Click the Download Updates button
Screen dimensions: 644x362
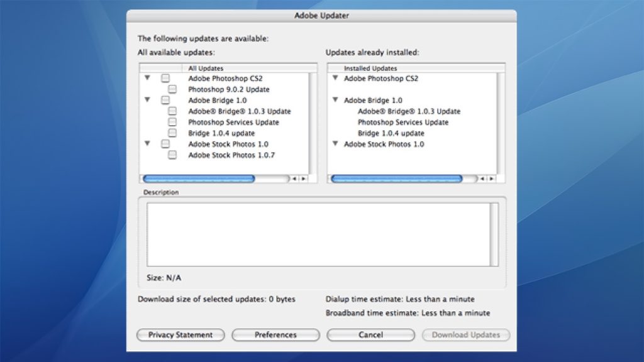tap(466, 335)
